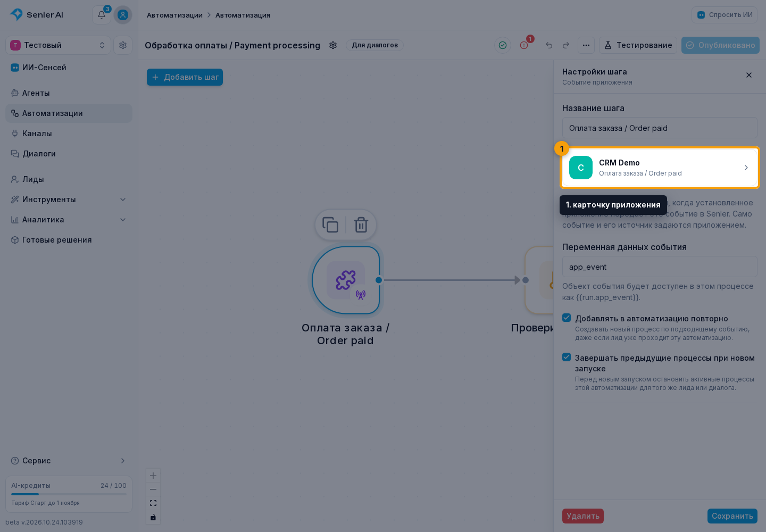Open the Тестовый workspace selector
The width and height of the screenshot is (766, 532).
pos(59,45)
